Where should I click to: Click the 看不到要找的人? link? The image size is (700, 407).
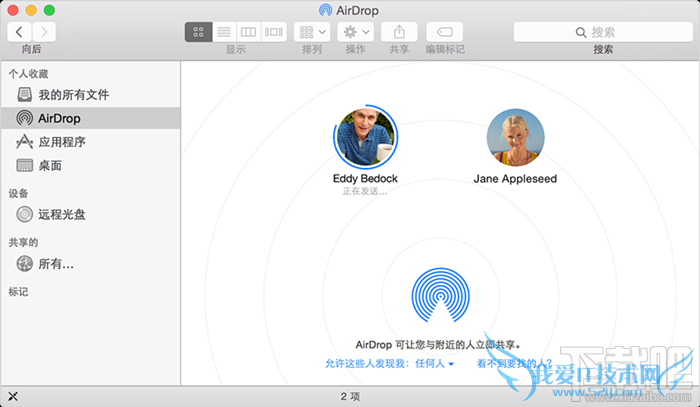[x=515, y=364]
